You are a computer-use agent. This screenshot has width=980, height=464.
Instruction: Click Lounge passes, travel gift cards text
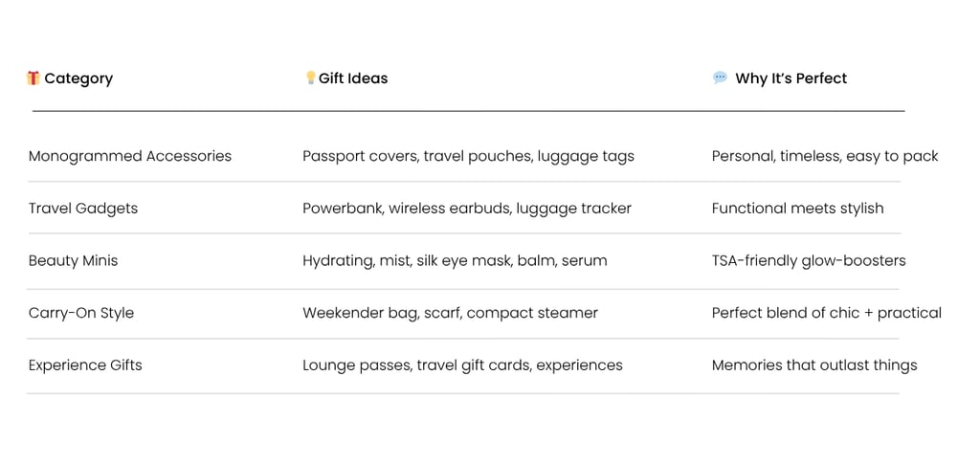pyautogui.click(x=462, y=365)
